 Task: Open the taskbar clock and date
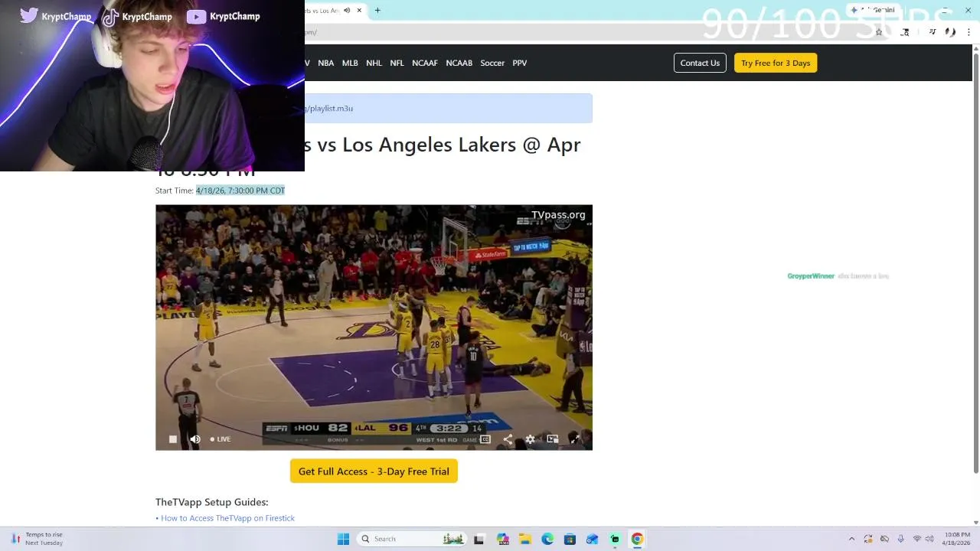pyautogui.click(x=957, y=539)
